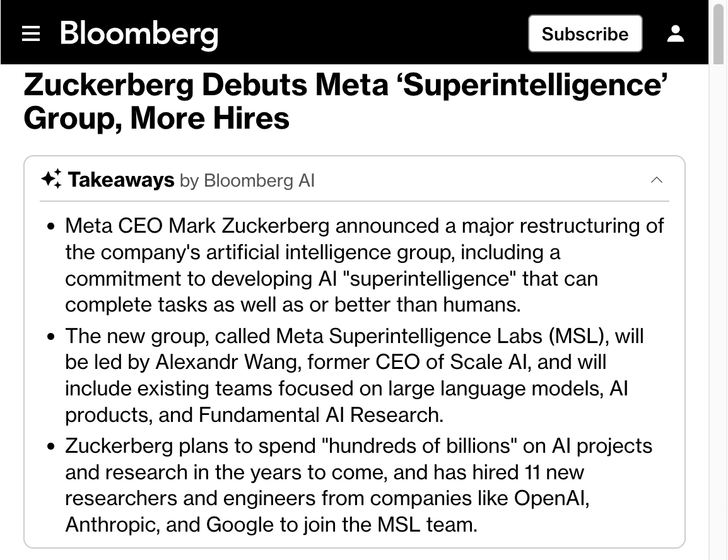Click the first bullet point marker

coord(52,226)
